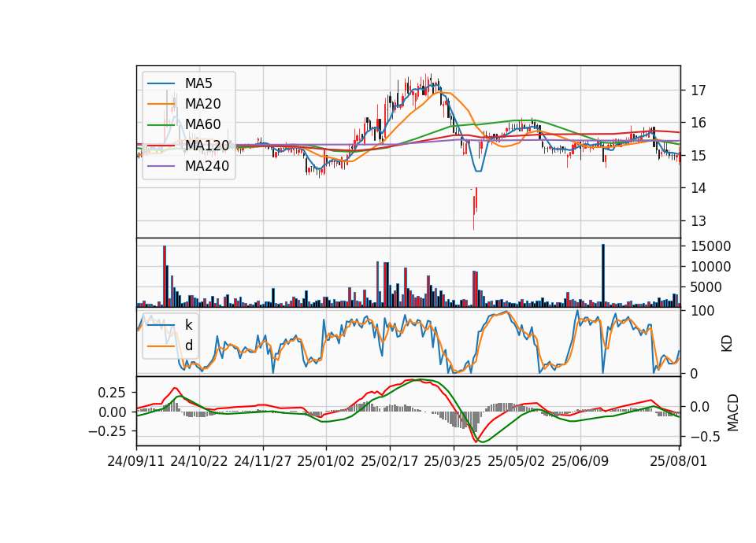Click price axis value 13
The width and height of the screenshot is (756, 543).
click(x=699, y=220)
